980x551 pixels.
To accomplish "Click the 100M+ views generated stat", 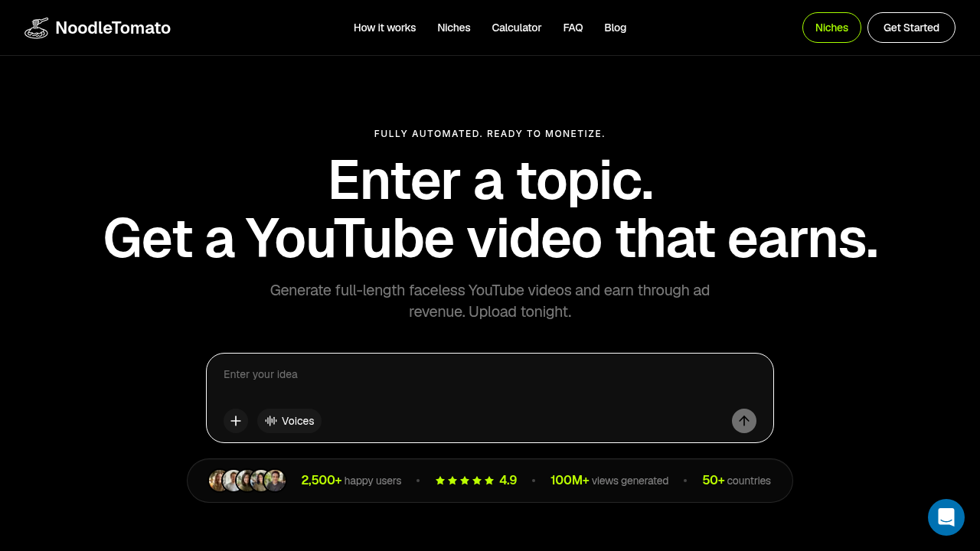I will (x=609, y=481).
